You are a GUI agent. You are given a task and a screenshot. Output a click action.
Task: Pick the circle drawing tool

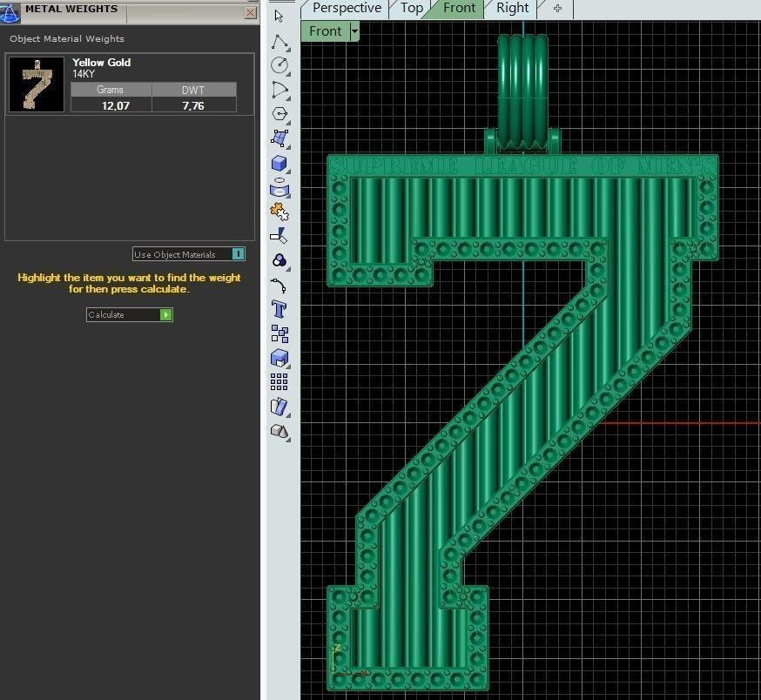(x=279, y=65)
